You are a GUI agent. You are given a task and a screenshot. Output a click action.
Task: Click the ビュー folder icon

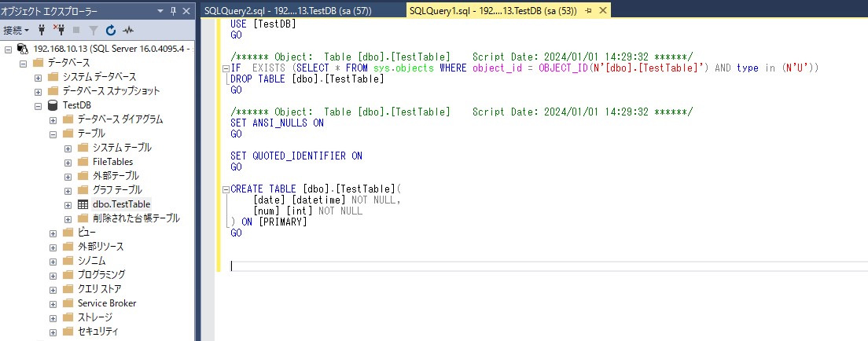coord(68,233)
